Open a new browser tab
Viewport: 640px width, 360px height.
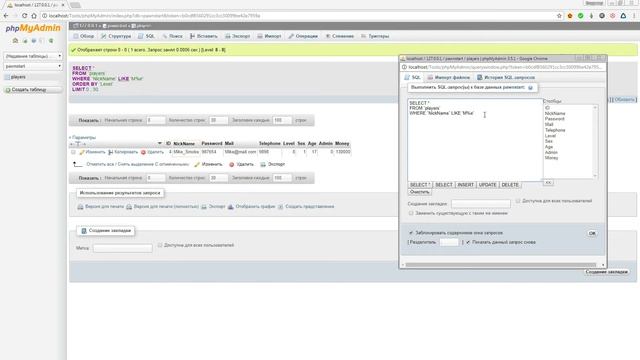(75, 5)
